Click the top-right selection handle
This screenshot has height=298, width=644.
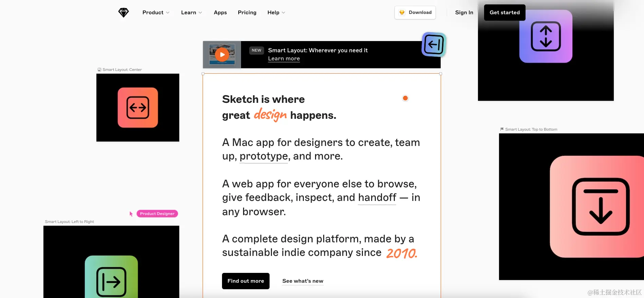(441, 74)
